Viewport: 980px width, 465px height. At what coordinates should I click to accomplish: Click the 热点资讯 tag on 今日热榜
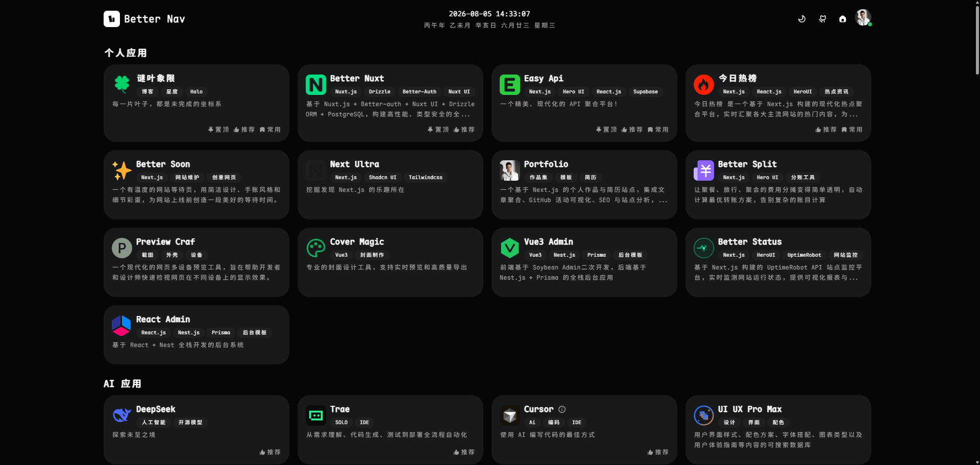tap(837, 92)
